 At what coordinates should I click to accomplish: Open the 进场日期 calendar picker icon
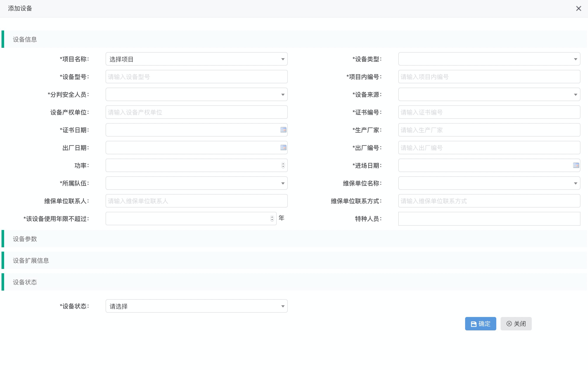point(576,165)
